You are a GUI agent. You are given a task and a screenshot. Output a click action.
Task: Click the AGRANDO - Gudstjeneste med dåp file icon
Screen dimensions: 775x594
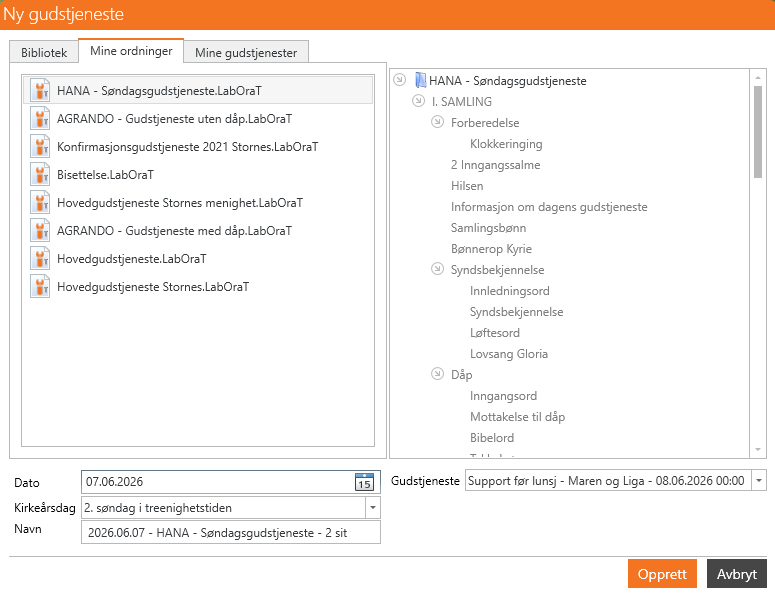[40, 231]
